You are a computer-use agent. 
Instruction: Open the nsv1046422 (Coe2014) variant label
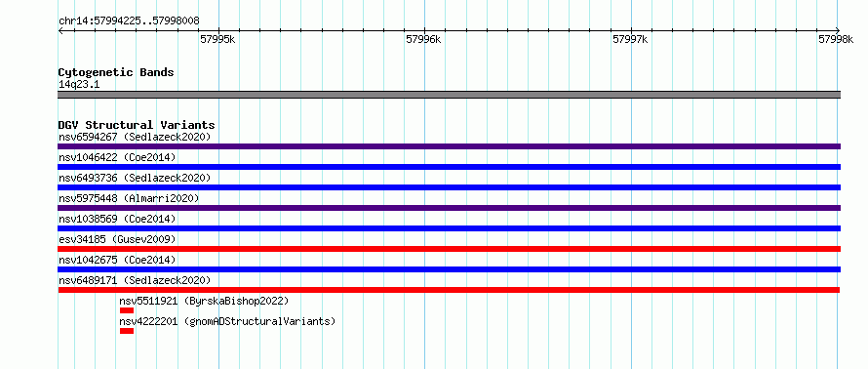(x=117, y=157)
